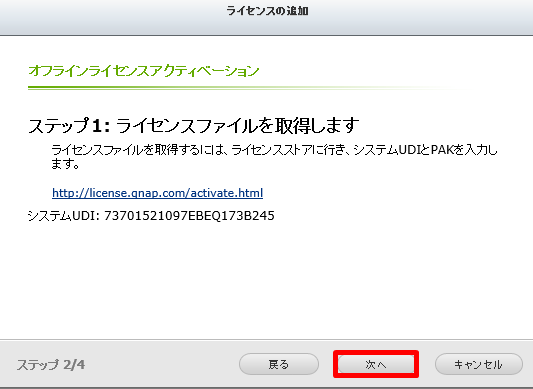This screenshot has width=533, height=389.
Task: Click the green divider under the heading
Action: 248,88
